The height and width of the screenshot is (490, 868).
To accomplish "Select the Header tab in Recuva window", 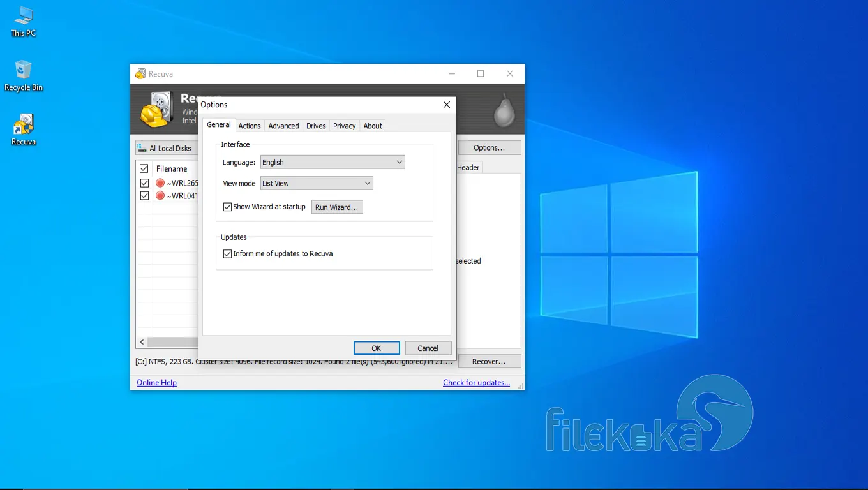I will (x=468, y=167).
